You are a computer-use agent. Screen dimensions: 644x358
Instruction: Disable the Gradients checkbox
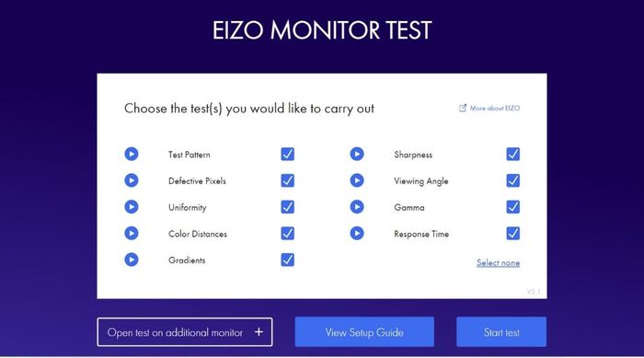point(287,260)
